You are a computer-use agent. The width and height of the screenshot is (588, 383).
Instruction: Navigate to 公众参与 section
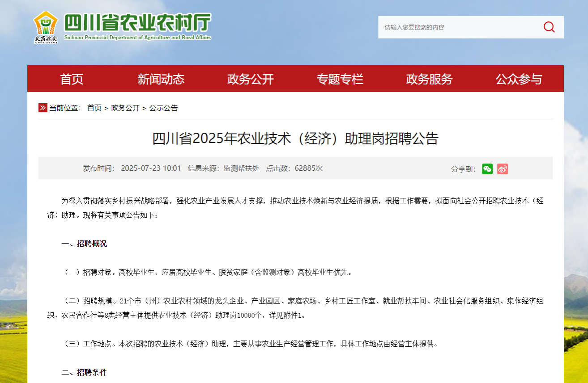tap(519, 79)
